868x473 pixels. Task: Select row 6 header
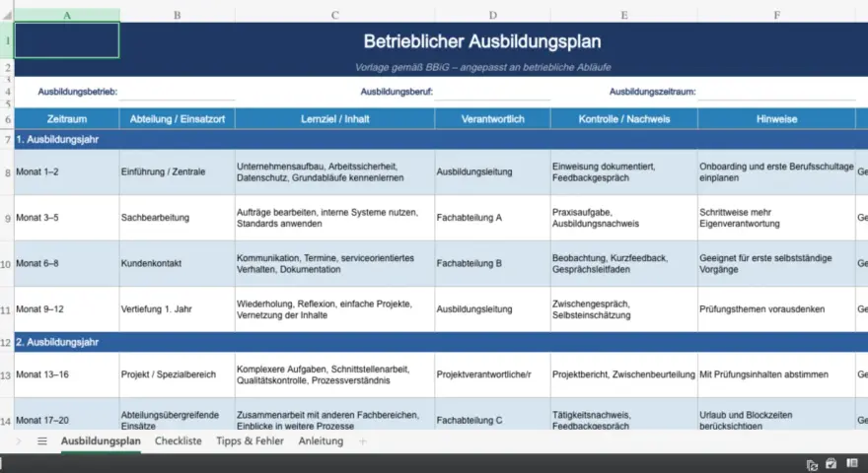coord(7,119)
